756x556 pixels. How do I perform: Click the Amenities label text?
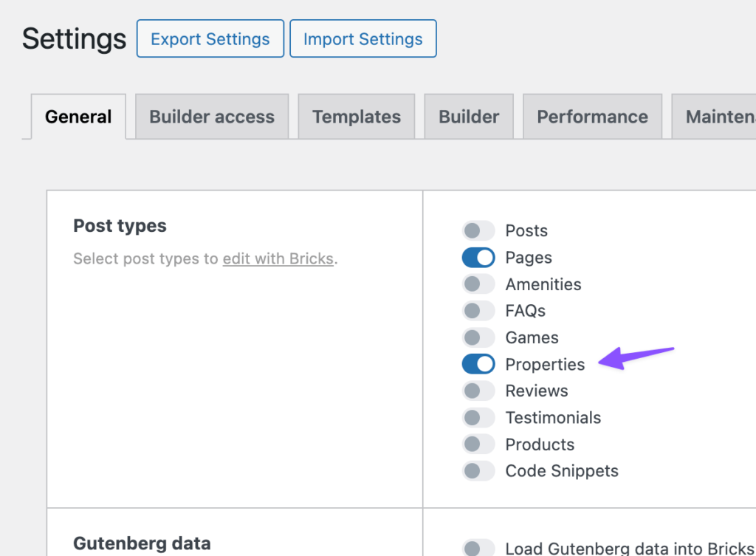click(x=543, y=284)
